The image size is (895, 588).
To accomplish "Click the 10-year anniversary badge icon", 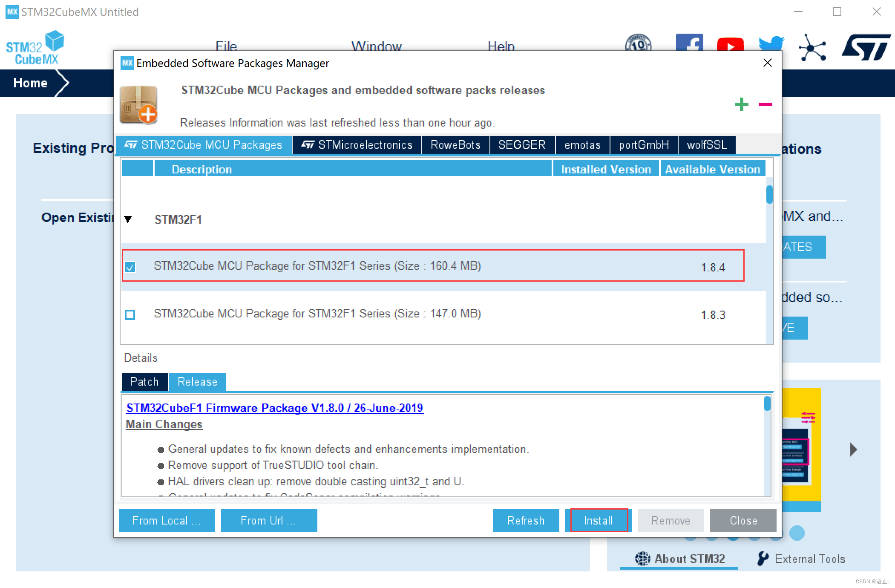I will click(638, 42).
